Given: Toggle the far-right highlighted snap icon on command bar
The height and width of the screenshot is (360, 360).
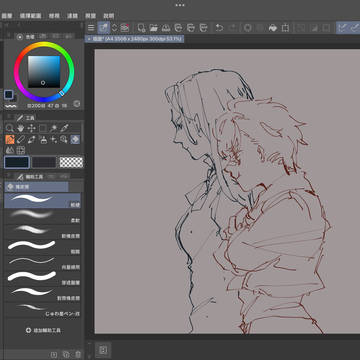Looking at the screenshot, I should click(355, 28).
